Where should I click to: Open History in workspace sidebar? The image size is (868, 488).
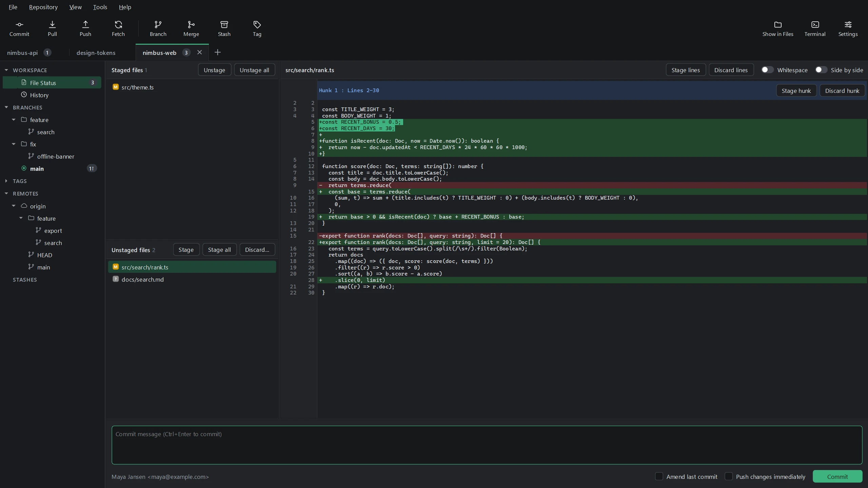tap(52, 95)
